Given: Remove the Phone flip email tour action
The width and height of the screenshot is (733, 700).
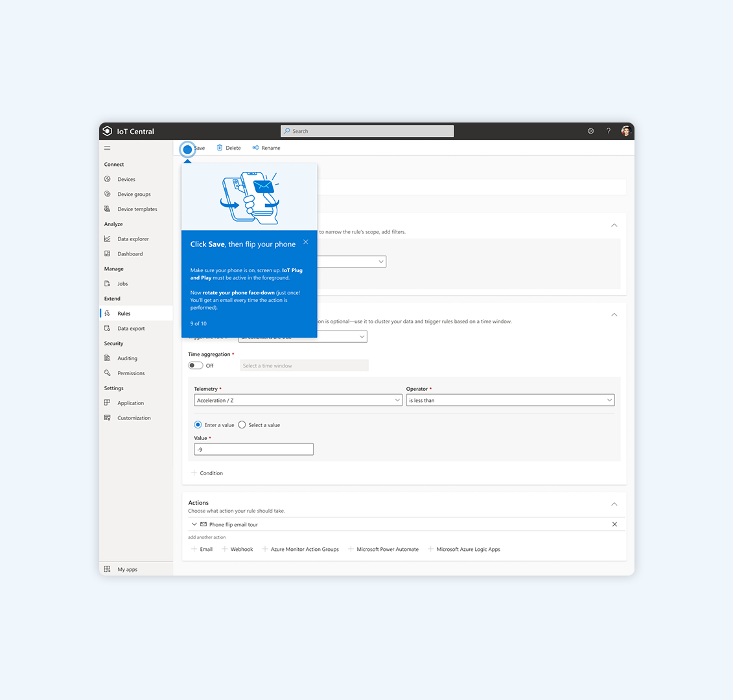Looking at the screenshot, I should (614, 524).
